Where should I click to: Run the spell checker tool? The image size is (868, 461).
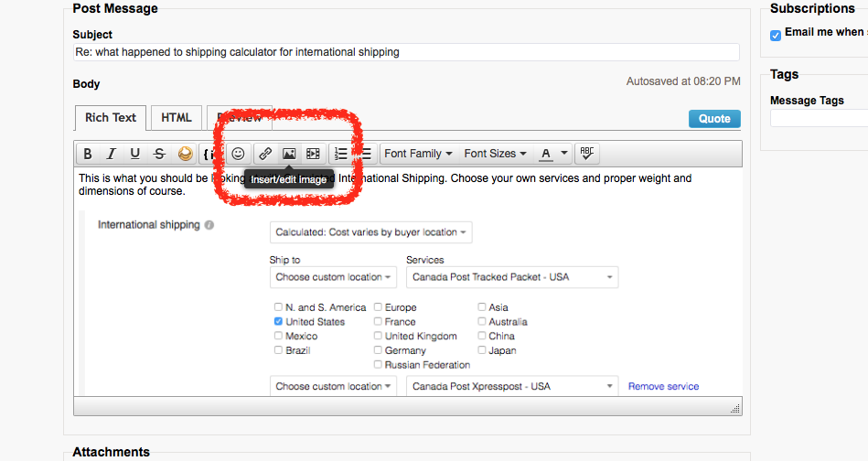587,154
